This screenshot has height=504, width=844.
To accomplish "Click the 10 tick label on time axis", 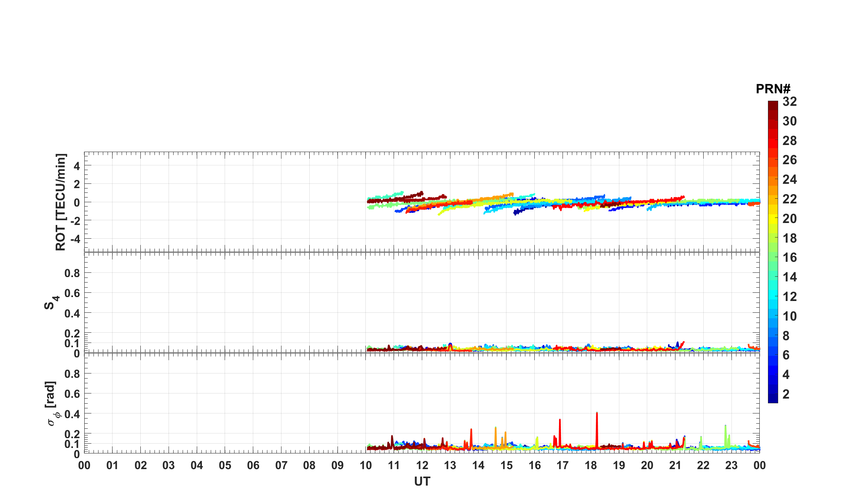I will coord(365,466).
